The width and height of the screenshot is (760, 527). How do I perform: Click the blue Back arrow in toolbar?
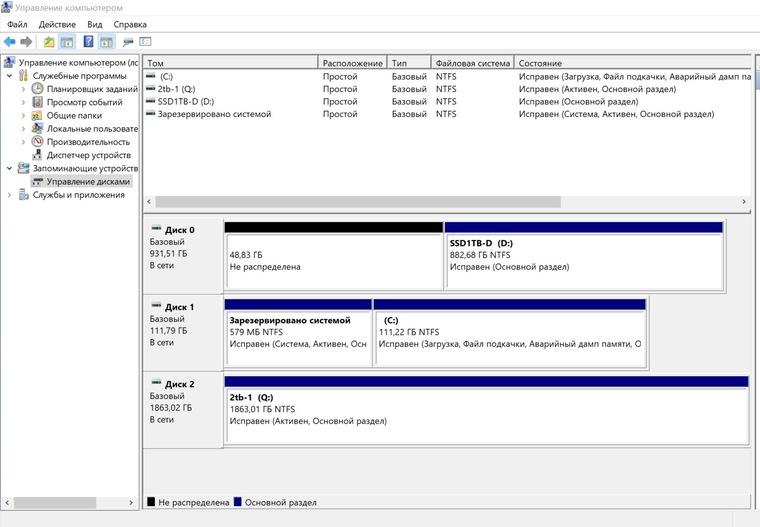pyautogui.click(x=9, y=42)
